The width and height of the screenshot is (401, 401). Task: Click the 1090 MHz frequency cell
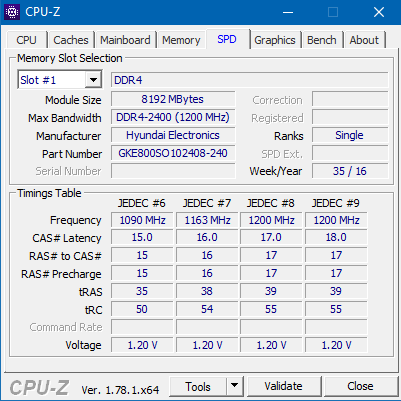pyautogui.click(x=142, y=220)
